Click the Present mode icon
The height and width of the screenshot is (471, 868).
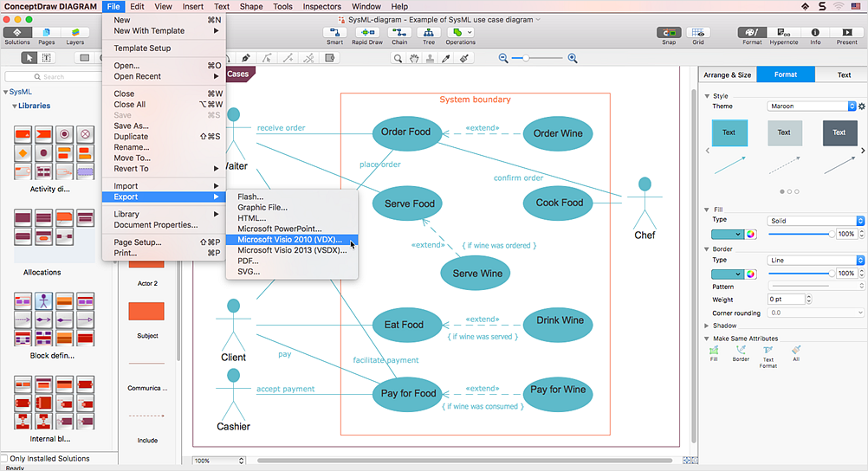[x=846, y=33]
